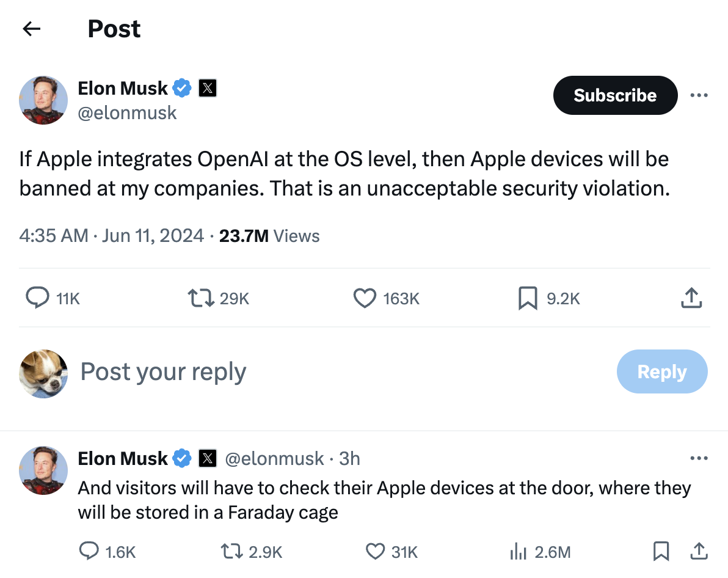This screenshot has width=728, height=578.
Task: Share the Faraday cage reply
Action: (x=699, y=552)
